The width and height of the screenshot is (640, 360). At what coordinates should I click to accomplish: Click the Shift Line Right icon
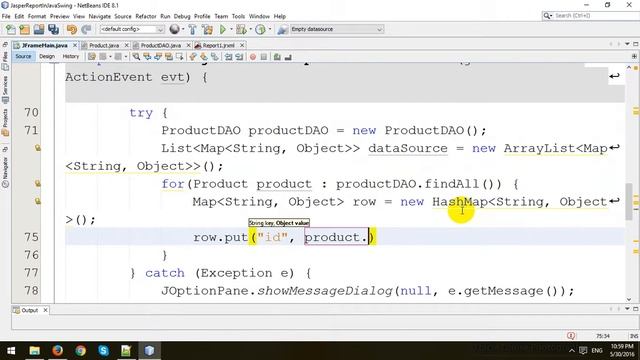pyautogui.click(x=239, y=57)
